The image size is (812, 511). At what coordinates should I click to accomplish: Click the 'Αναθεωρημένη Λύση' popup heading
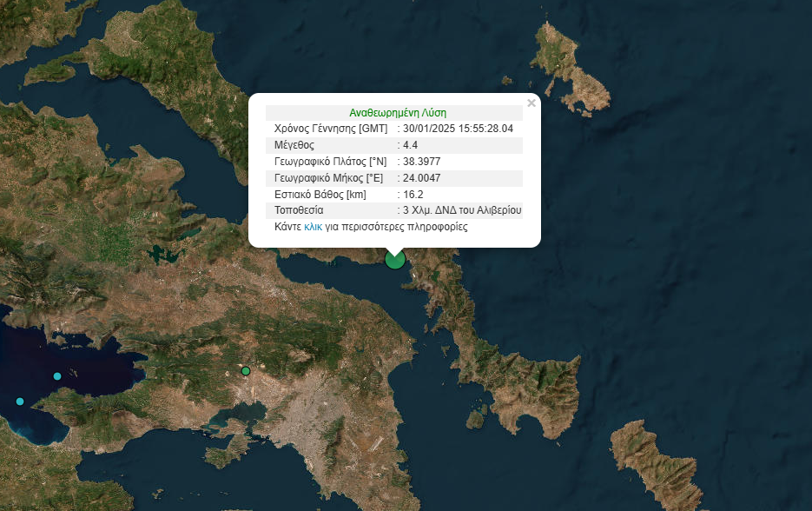(x=398, y=113)
